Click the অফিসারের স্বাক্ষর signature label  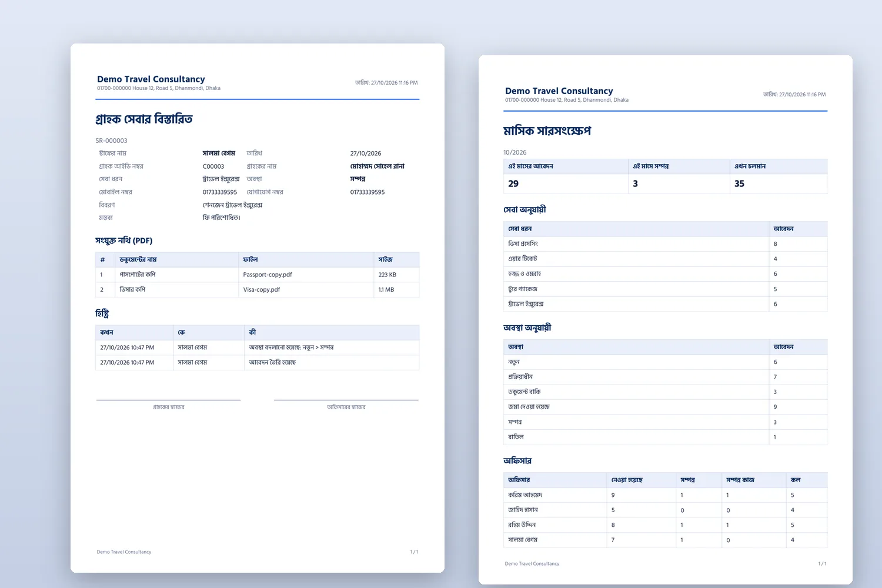(x=346, y=407)
